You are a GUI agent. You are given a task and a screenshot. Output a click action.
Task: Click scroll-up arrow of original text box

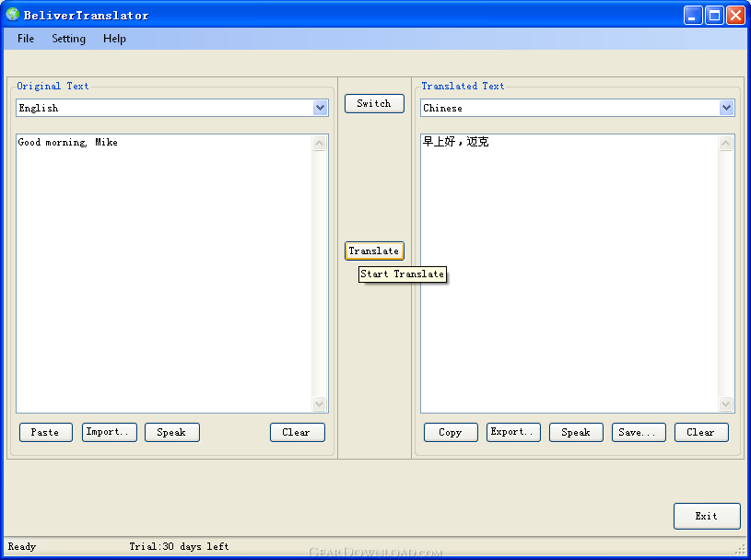(320, 143)
